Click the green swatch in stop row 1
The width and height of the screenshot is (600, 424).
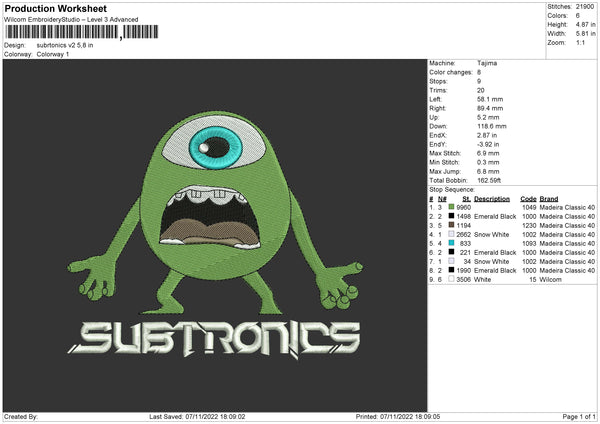(452, 207)
